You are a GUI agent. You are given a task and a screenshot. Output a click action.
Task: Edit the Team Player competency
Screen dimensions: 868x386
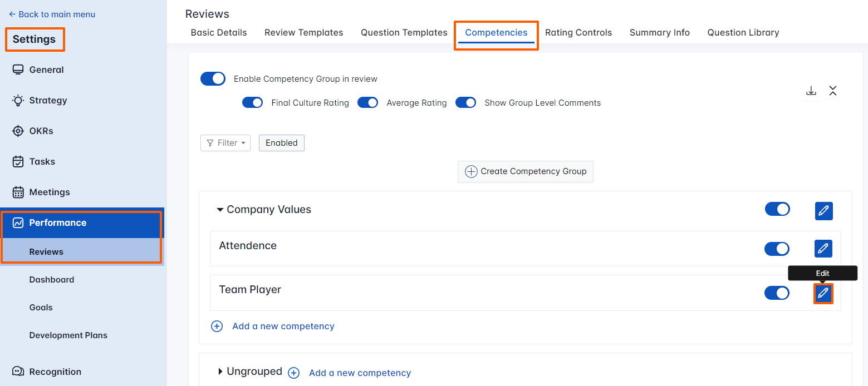(x=823, y=293)
